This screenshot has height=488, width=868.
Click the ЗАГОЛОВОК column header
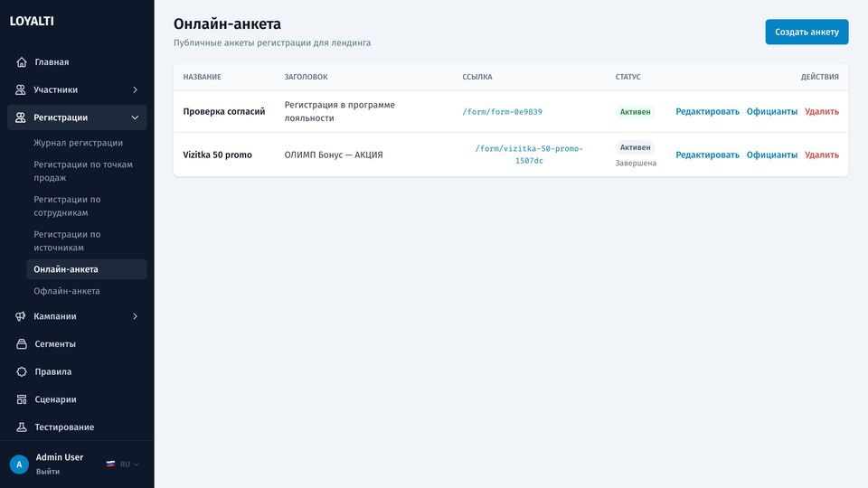[306, 77]
